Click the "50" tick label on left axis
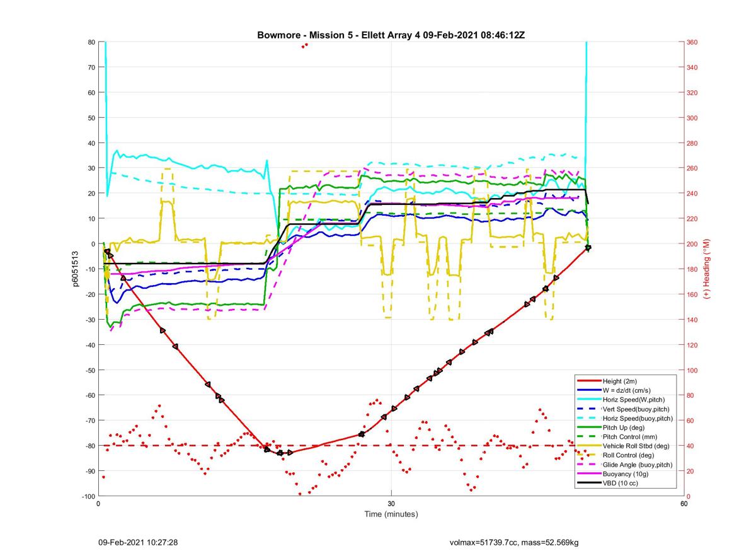 (91, 118)
